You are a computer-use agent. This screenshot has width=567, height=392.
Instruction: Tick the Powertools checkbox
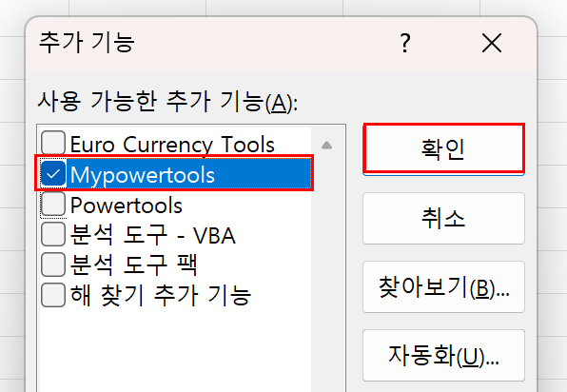click(x=53, y=204)
